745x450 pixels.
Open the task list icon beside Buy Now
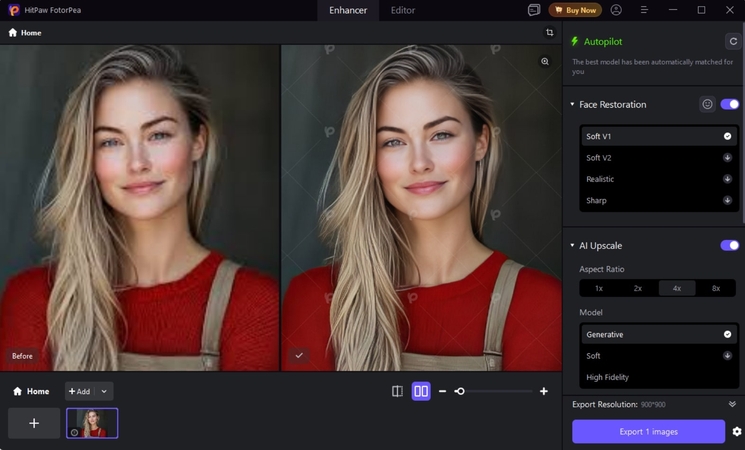tap(534, 10)
